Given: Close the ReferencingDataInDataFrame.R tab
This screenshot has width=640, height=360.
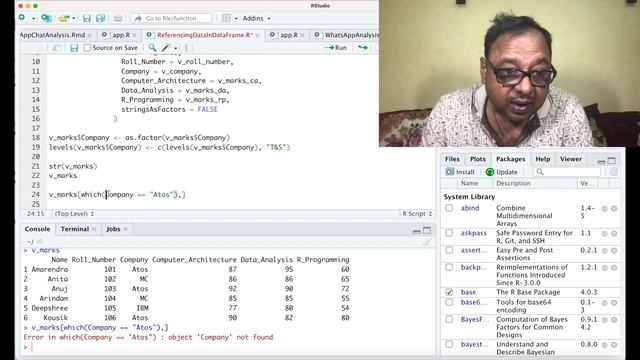Looking at the screenshot, I should [258, 36].
